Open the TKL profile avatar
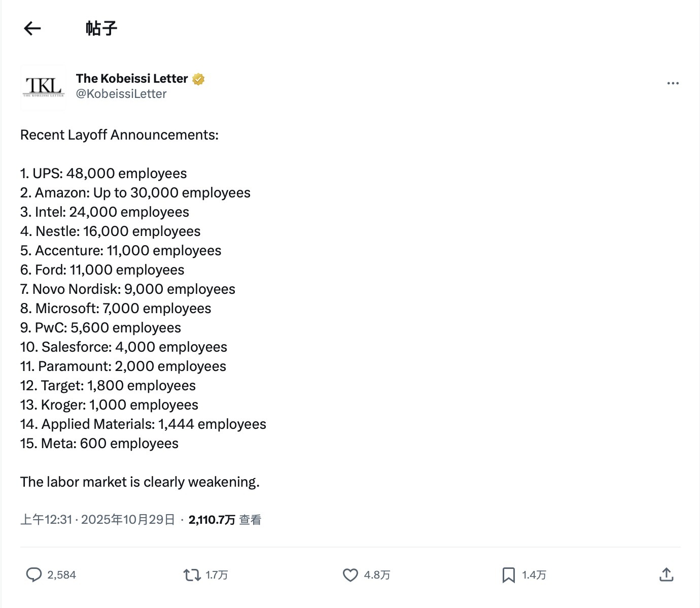Image resolution: width=700 pixels, height=608 pixels. pyautogui.click(x=44, y=87)
